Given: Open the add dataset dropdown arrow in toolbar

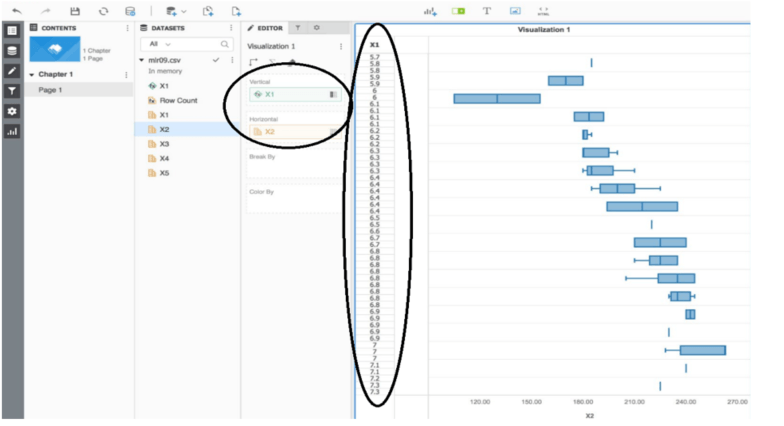Looking at the screenshot, I should pyautogui.click(x=184, y=11).
